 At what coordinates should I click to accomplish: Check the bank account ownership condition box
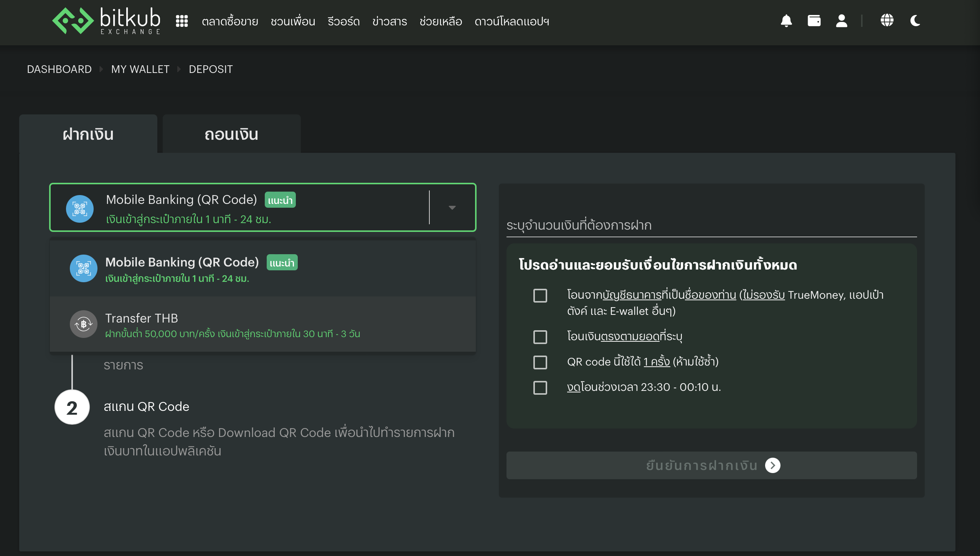[x=540, y=296]
